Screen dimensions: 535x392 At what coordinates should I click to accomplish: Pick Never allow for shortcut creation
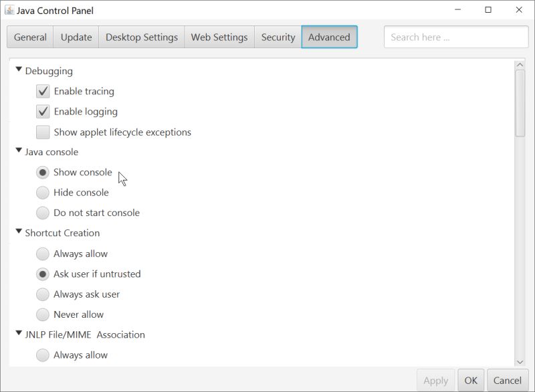[x=43, y=314]
